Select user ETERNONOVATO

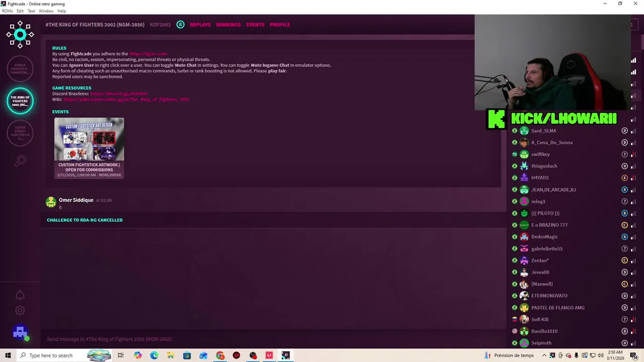(549, 296)
